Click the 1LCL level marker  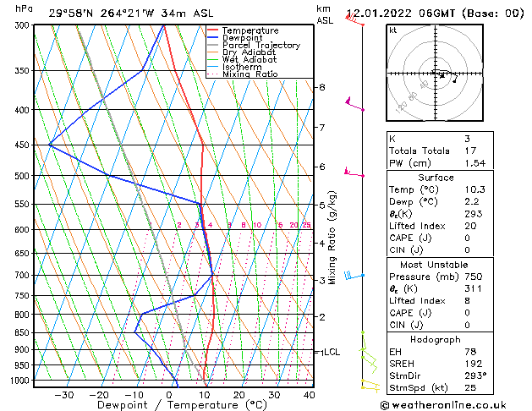[330, 353]
